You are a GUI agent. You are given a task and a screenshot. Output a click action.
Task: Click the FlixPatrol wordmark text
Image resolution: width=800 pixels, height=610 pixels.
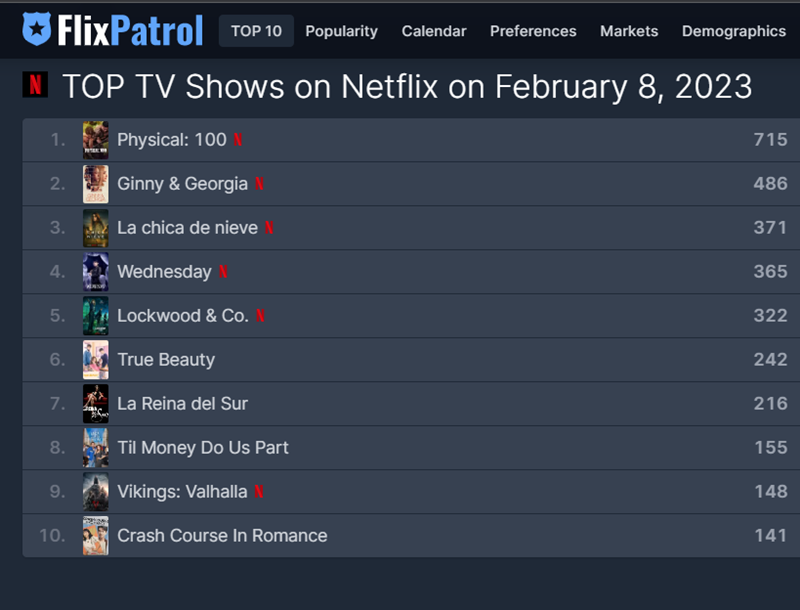(x=130, y=30)
